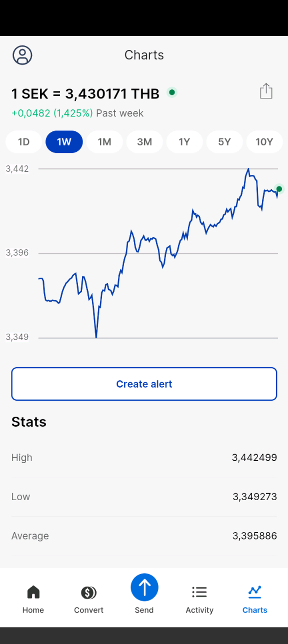
Task: Select the 1D time range
Action: [24, 142]
